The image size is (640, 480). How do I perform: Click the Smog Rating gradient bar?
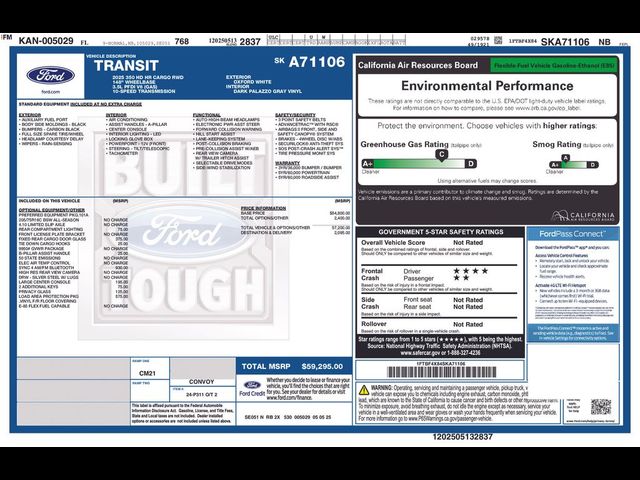pyautogui.click(x=574, y=165)
